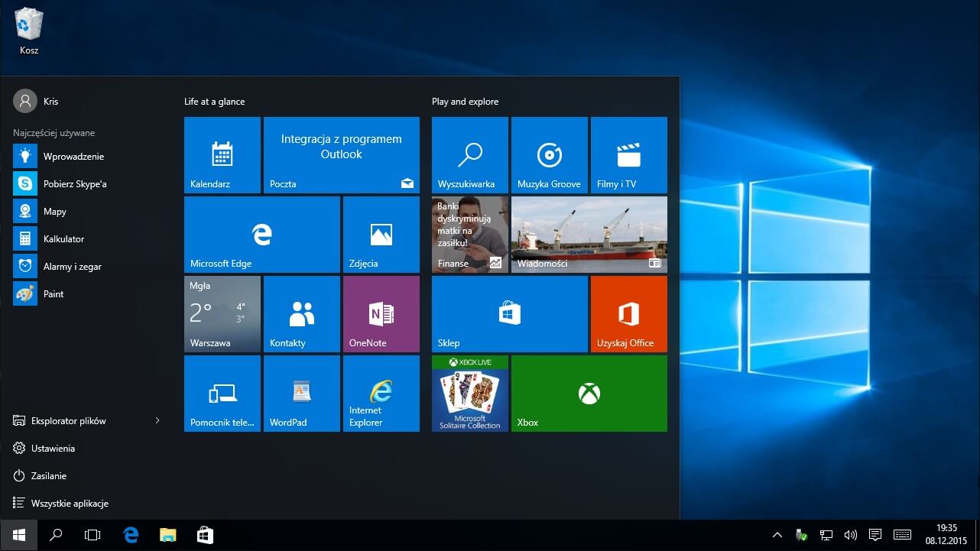Screen dimensions: 980x551
Task: Open the touch keyboard tray icon
Action: coord(902,536)
